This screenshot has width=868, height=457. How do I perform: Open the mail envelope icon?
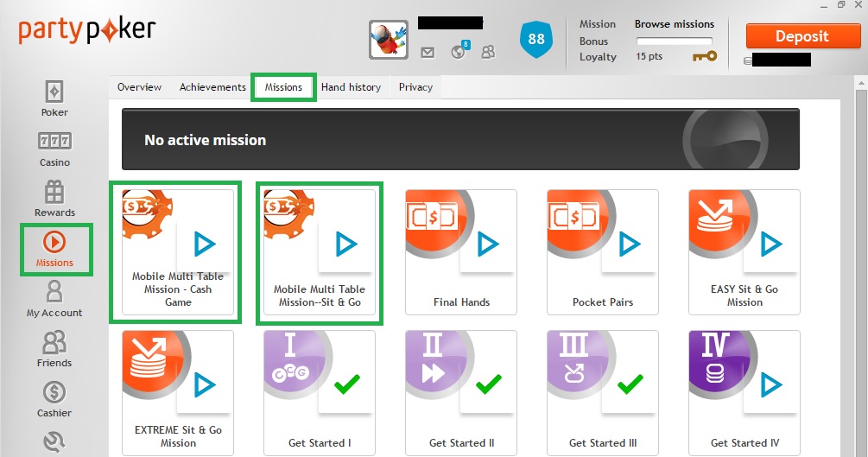coord(428,53)
